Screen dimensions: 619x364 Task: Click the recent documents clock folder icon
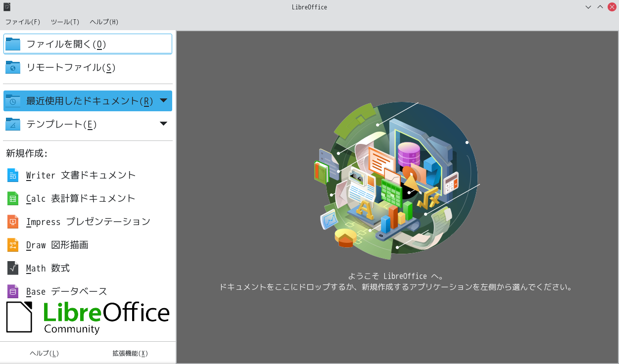click(13, 101)
